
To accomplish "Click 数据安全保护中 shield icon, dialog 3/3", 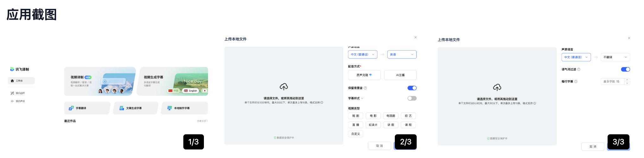I will (x=489, y=138).
